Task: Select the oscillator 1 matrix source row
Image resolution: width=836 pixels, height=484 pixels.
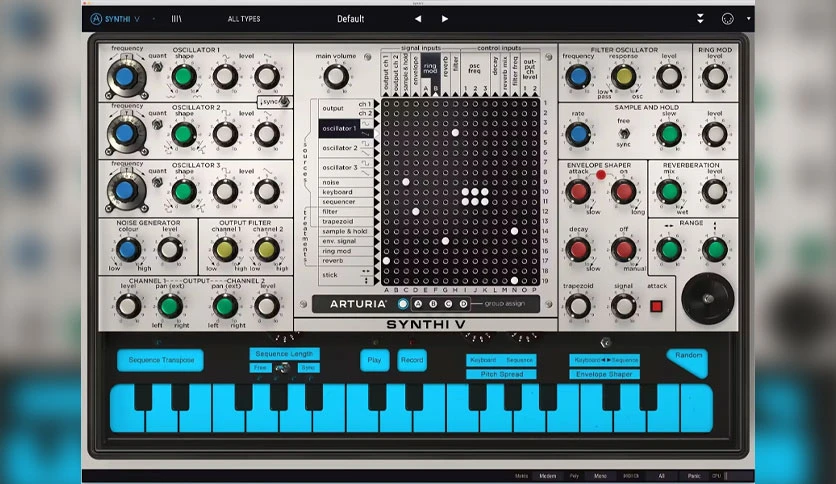Action: tap(347, 128)
